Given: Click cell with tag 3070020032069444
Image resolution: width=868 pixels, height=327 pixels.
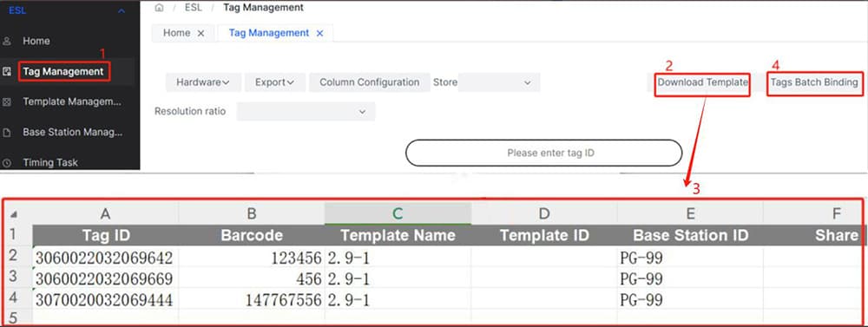Looking at the screenshot, I should 106,299.
